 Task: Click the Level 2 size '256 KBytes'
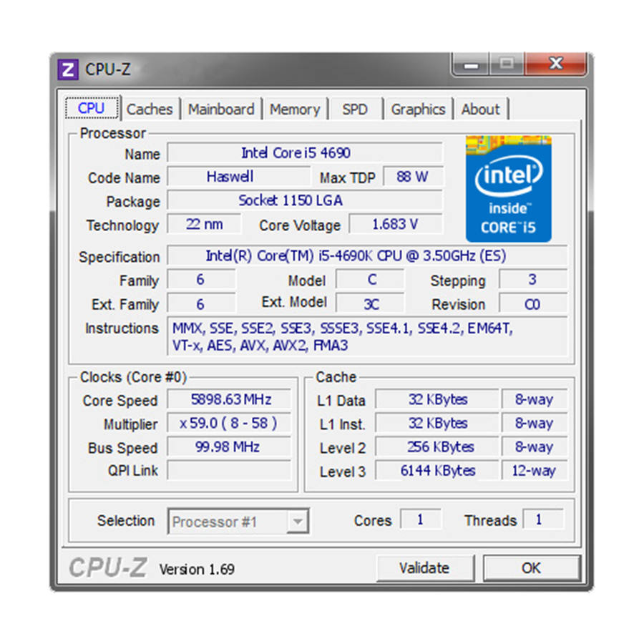pos(437,447)
